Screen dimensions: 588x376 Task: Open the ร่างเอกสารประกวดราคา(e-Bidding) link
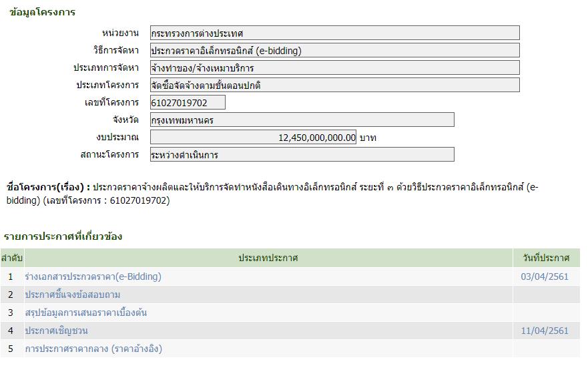pos(93,276)
